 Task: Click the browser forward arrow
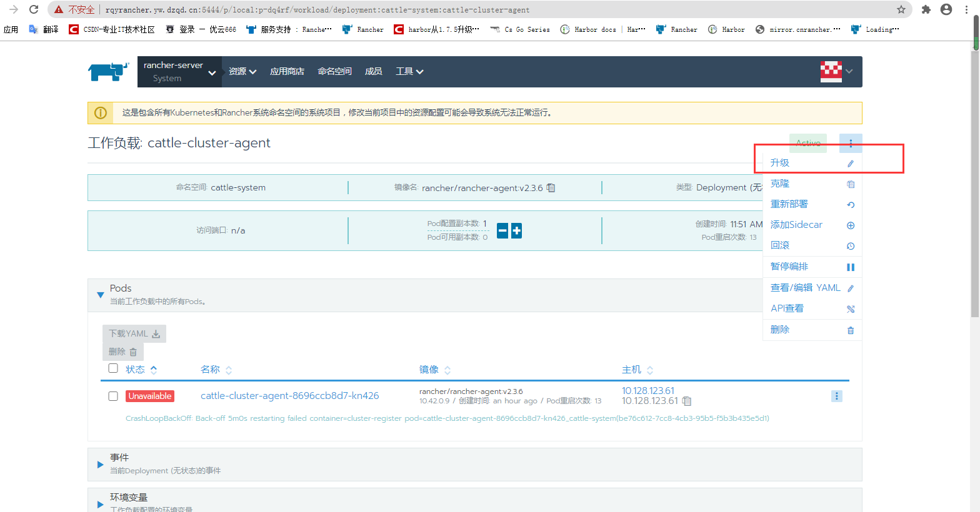14,9
